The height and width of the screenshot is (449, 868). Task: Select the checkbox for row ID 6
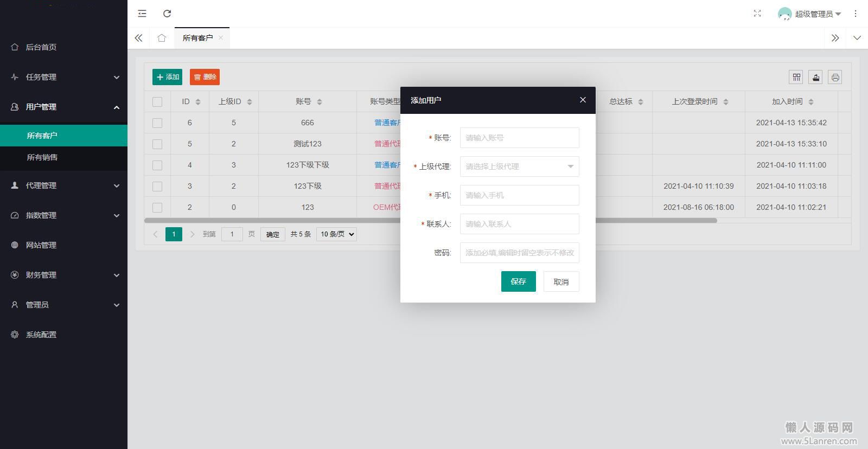(157, 123)
